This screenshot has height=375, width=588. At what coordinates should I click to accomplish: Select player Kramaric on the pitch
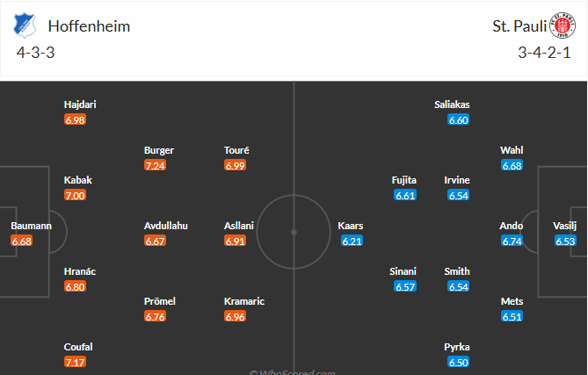244,301
